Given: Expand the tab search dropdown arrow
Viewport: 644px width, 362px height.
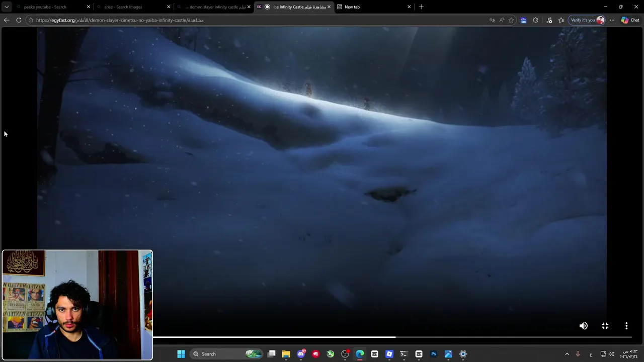Looking at the screenshot, I should [x=6, y=7].
